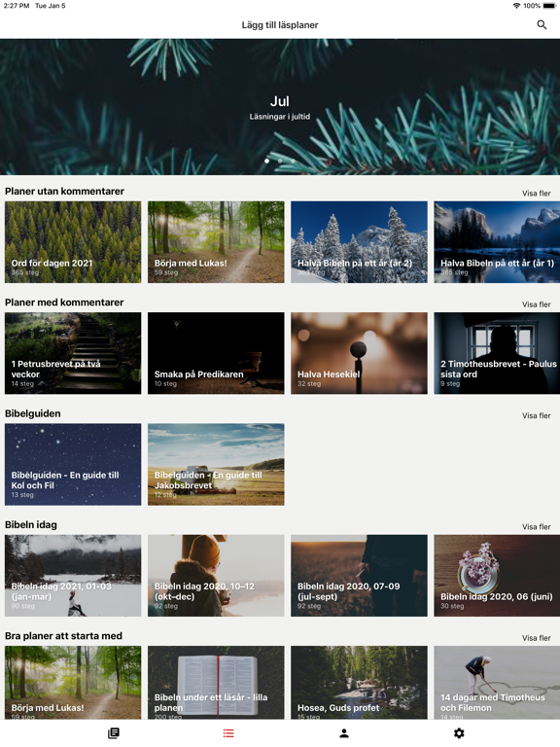Open the profile person tab icon
This screenshot has width=560, height=747.
344,733
